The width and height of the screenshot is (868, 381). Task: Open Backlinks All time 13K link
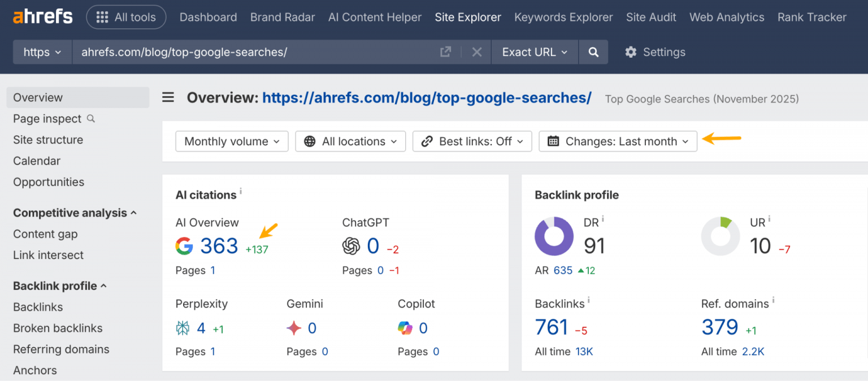[584, 352]
